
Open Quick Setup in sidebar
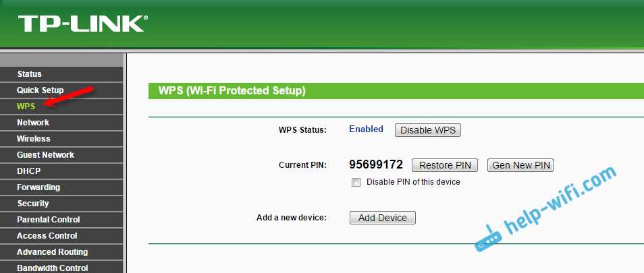[x=40, y=90]
